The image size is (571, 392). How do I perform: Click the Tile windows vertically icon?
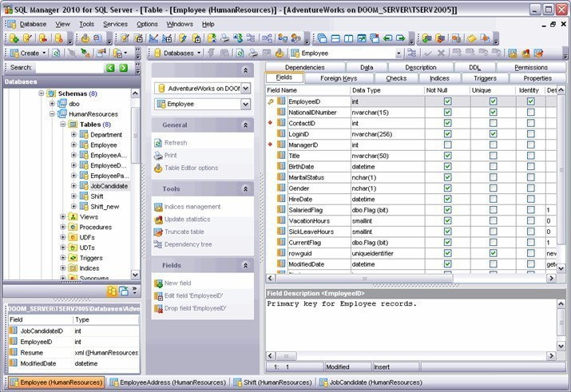[348, 38]
